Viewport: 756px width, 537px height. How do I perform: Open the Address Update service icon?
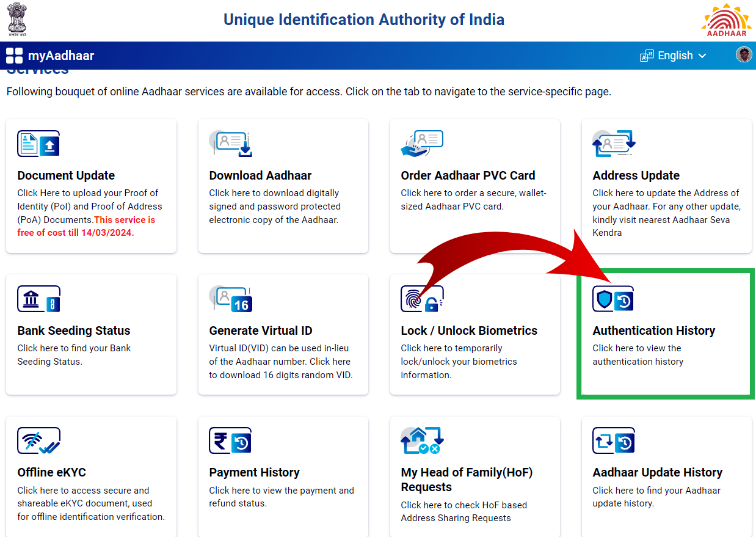click(x=613, y=144)
